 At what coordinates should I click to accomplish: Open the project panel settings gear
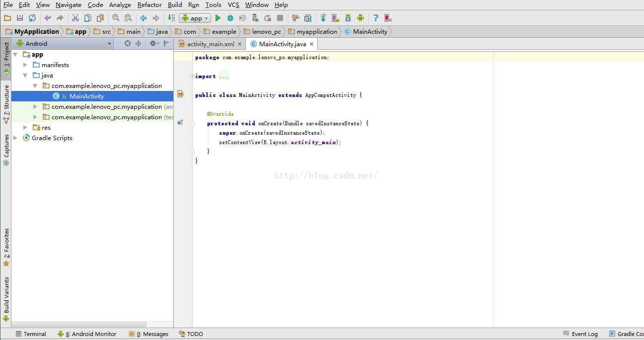153,44
